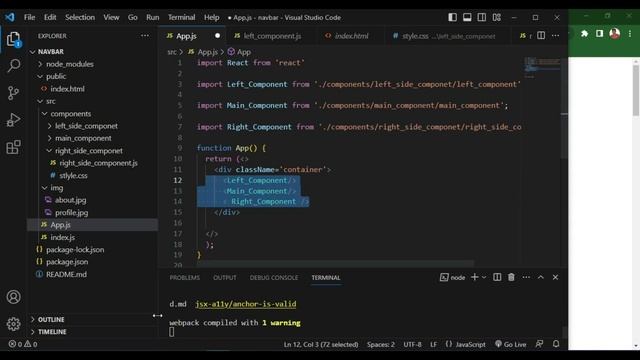The image size is (640, 360).
Task: Open the Terminal menu
Action: click(x=182, y=17)
